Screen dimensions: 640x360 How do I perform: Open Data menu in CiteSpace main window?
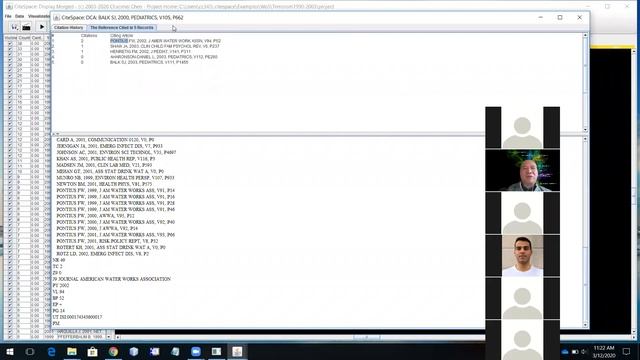pyautogui.click(x=20, y=16)
